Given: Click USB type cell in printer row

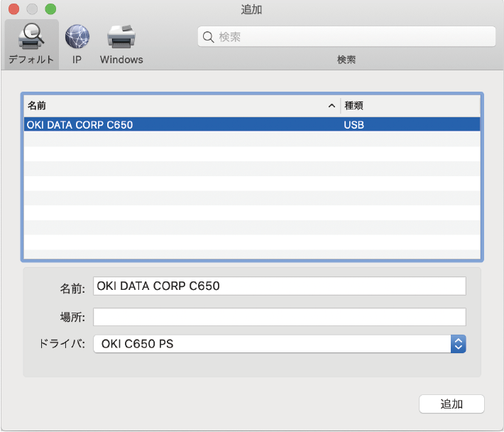Looking at the screenshot, I should tap(354, 125).
